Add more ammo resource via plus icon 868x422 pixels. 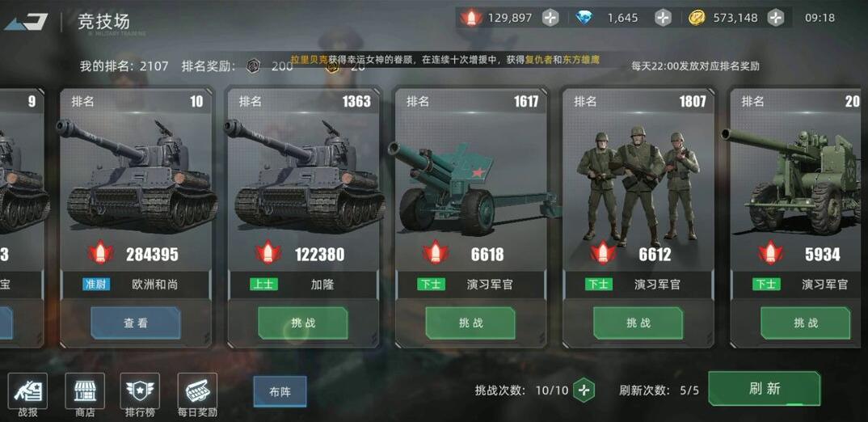pos(550,18)
